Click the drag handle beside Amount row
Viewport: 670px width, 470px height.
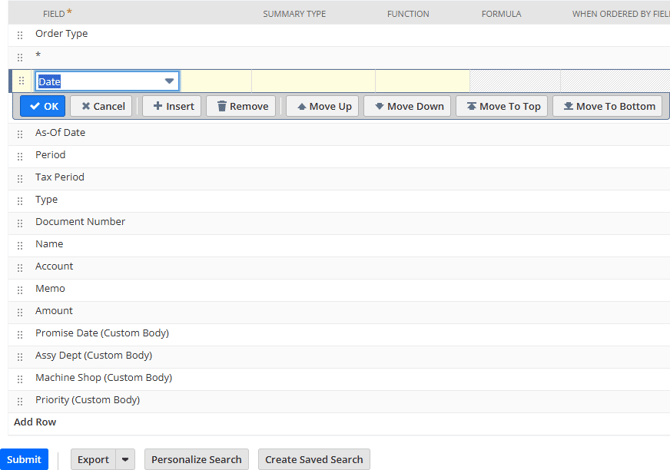click(x=20, y=312)
